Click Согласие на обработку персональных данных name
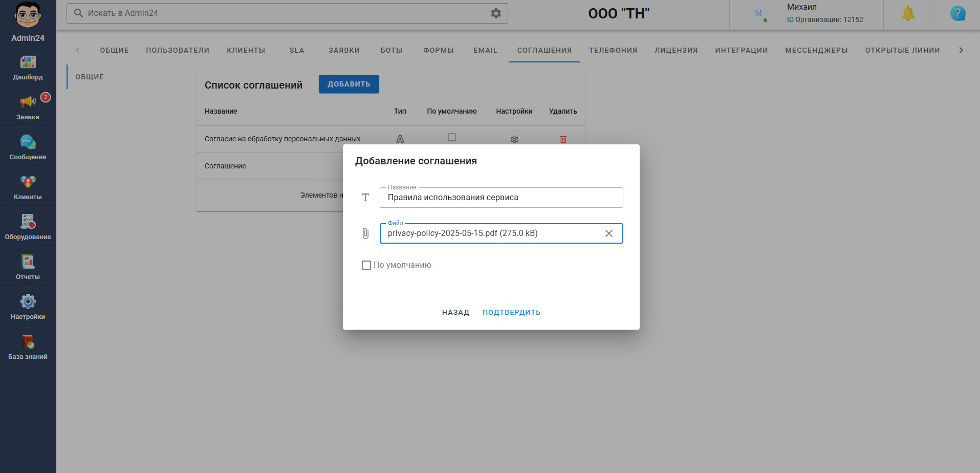980x473 pixels. click(282, 139)
